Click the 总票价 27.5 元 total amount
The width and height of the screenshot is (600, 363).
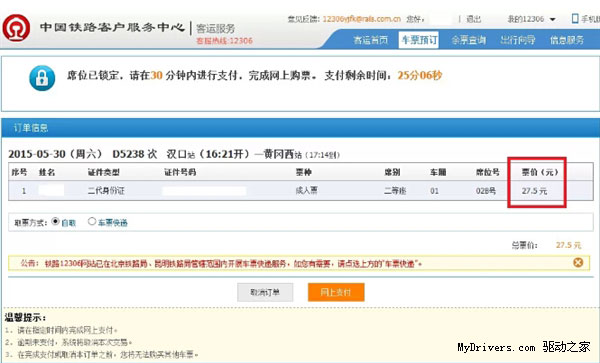click(569, 245)
